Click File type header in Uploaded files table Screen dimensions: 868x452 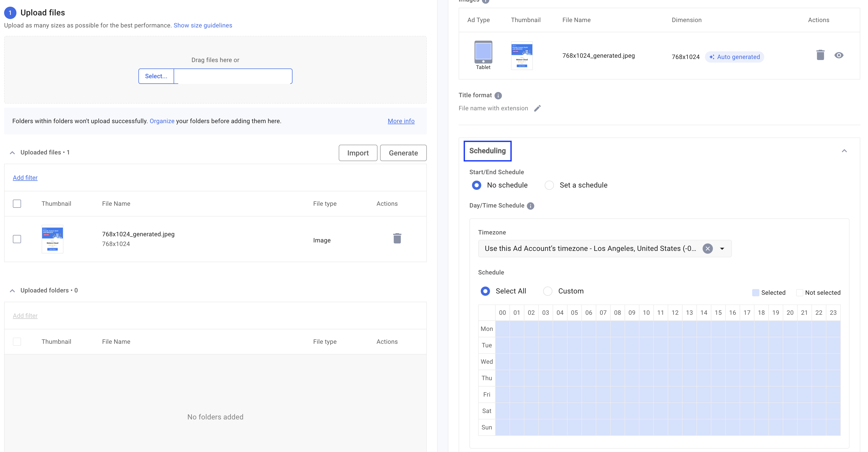pos(325,204)
